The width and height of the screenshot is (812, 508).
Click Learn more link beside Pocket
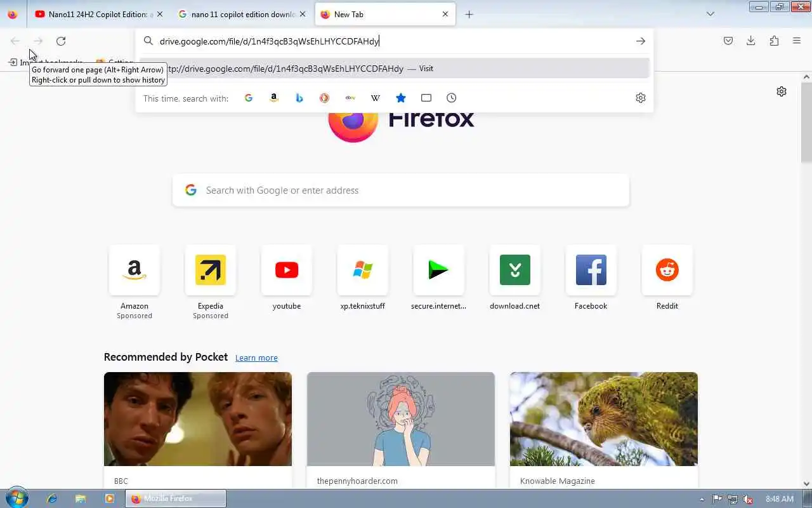(256, 358)
